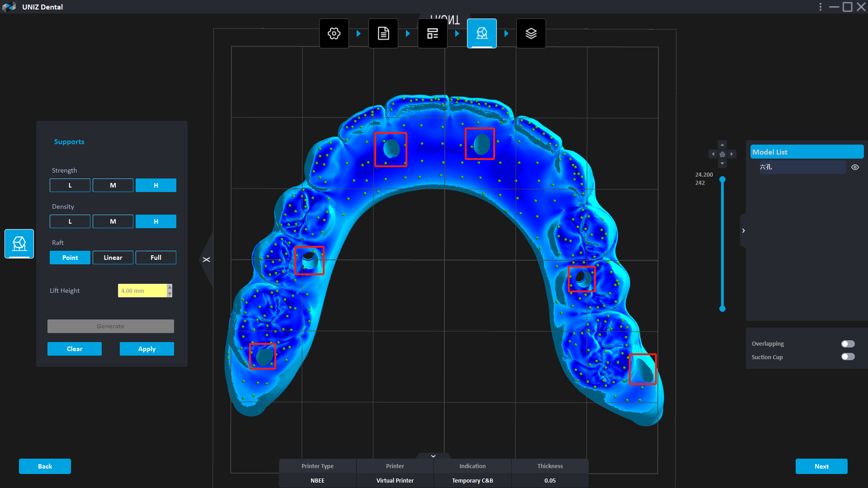Click the Next button
The image size is (868, 488).
click(821, 466)
